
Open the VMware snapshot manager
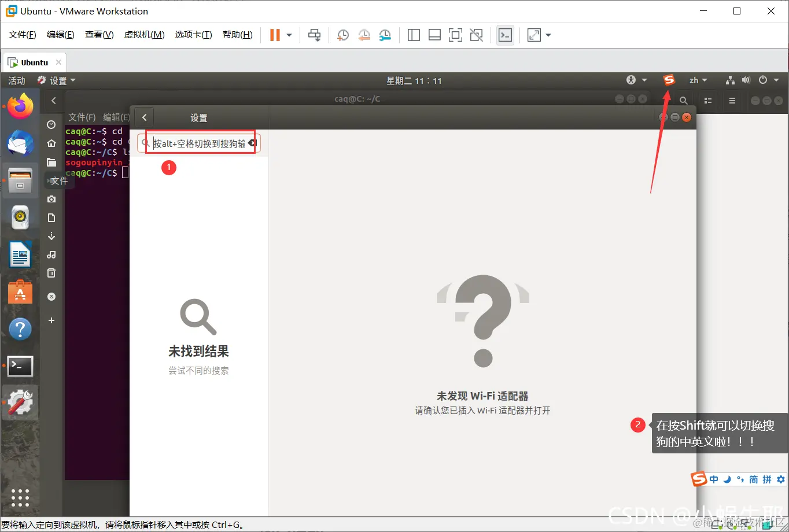(x=385, y=35)
